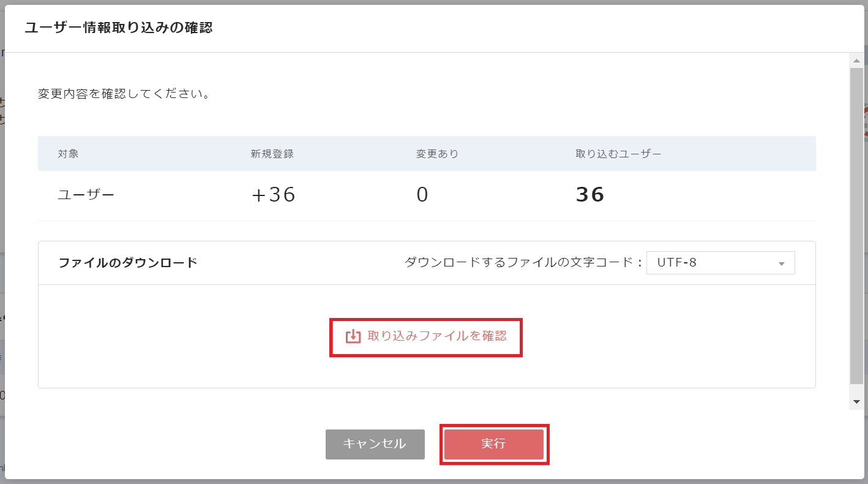Click the 0 value under 変更あり

pos(422,194)
